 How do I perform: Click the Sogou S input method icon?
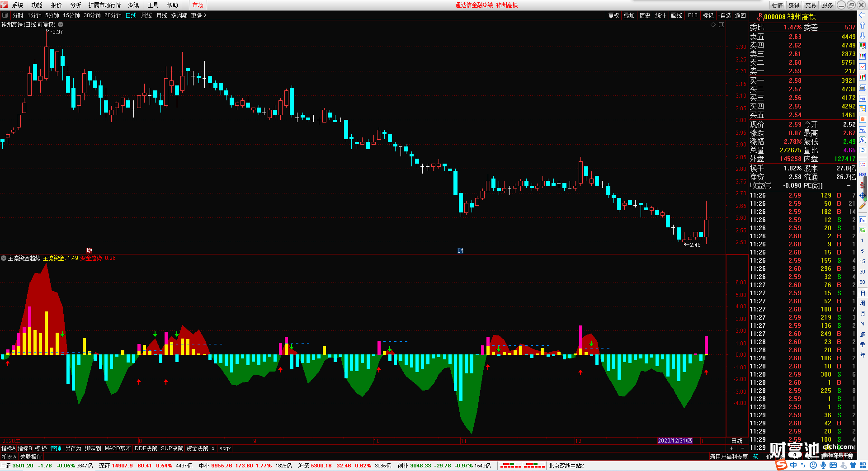pyautogui.click(x=781, y=465)
